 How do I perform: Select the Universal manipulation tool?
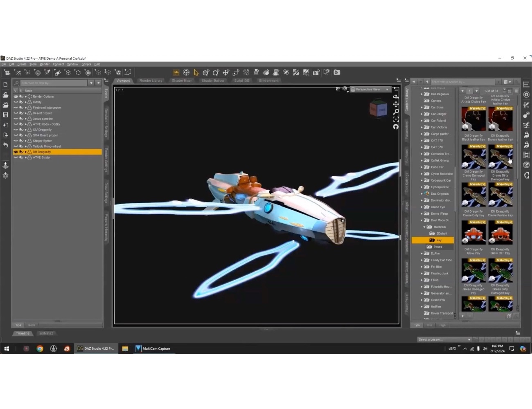pos(186,72)
